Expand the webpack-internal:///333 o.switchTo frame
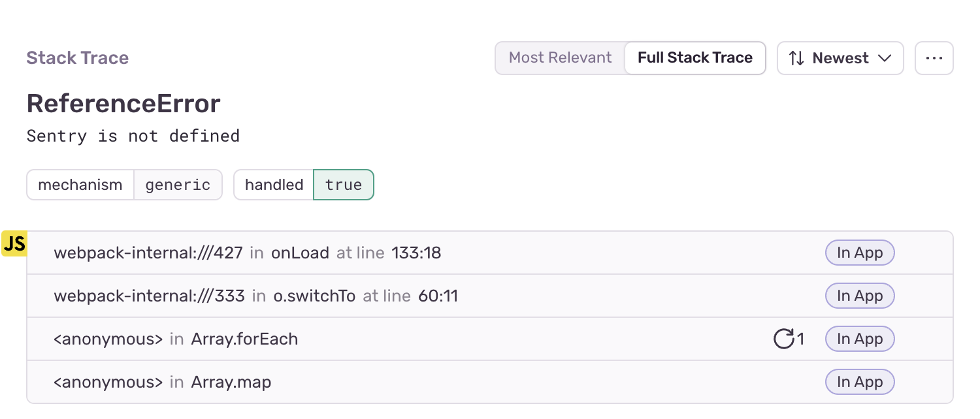The height and width of the screenshot is (419, 980). click(x=490, y=296)
